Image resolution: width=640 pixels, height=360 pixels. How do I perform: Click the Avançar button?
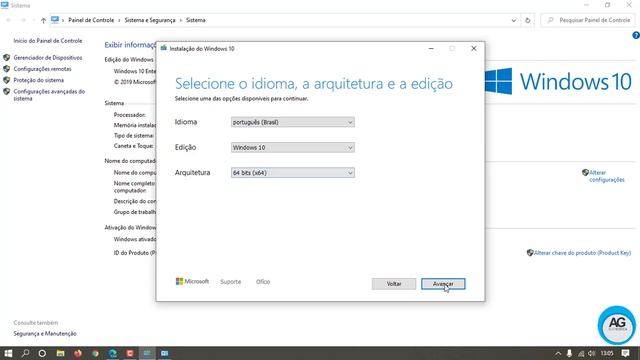(443, 284)
